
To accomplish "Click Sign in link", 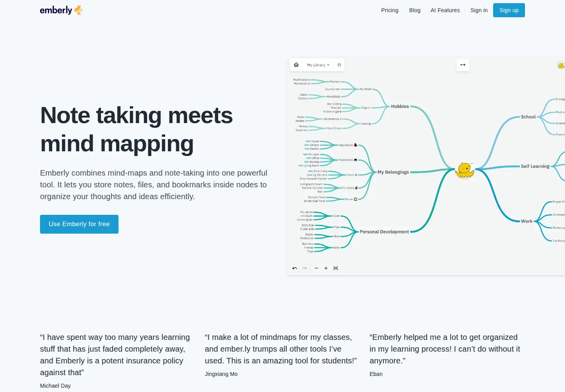I will 479,10.
